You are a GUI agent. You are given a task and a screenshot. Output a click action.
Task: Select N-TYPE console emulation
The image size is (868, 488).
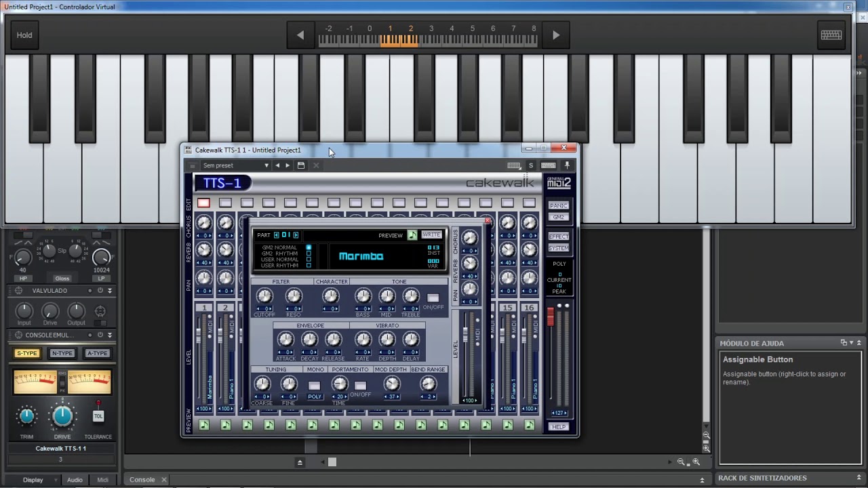(x=62, y=353)
